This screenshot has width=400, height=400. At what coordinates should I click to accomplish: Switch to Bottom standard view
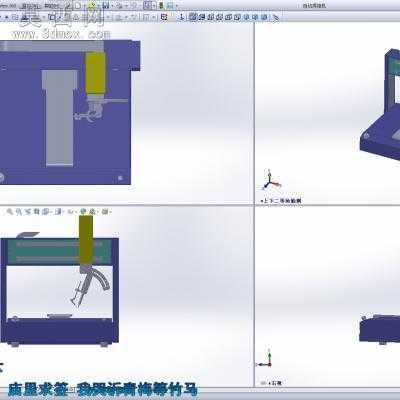click(237, 17)
